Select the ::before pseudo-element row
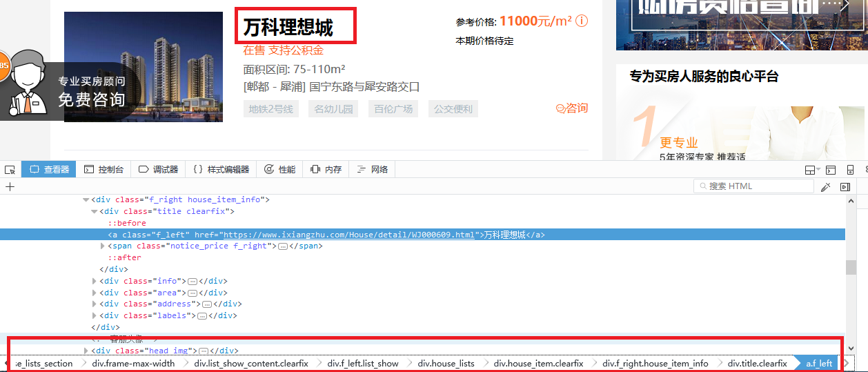This screenshot has width=868, height=372. 127,223
